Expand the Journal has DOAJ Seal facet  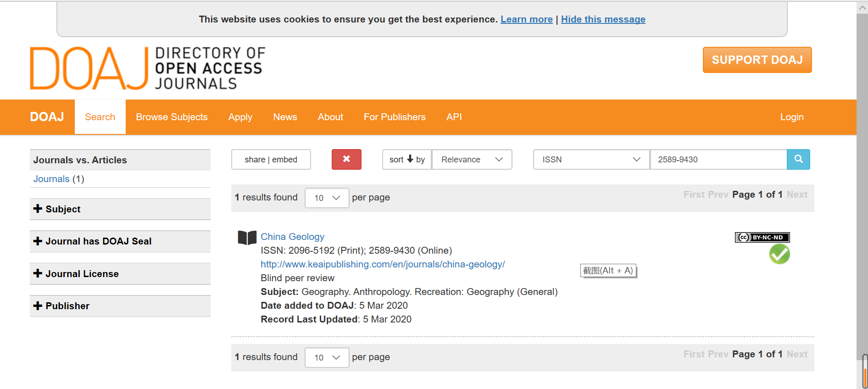[120, 241]
